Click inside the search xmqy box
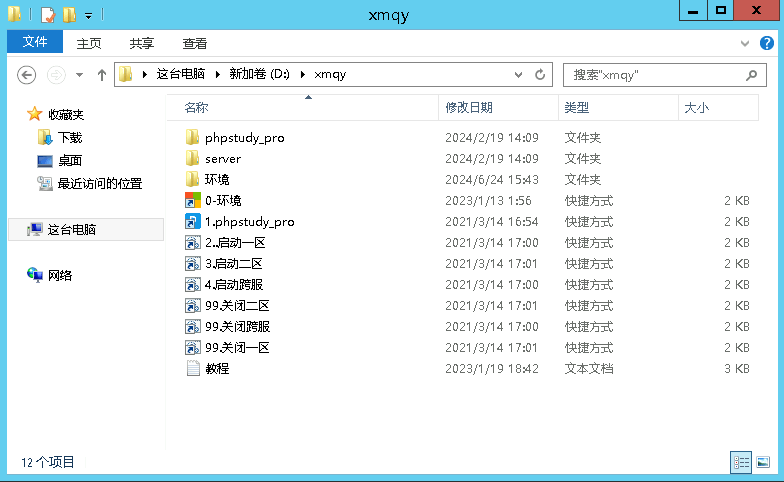784x482 pixels. click(650, 75)
